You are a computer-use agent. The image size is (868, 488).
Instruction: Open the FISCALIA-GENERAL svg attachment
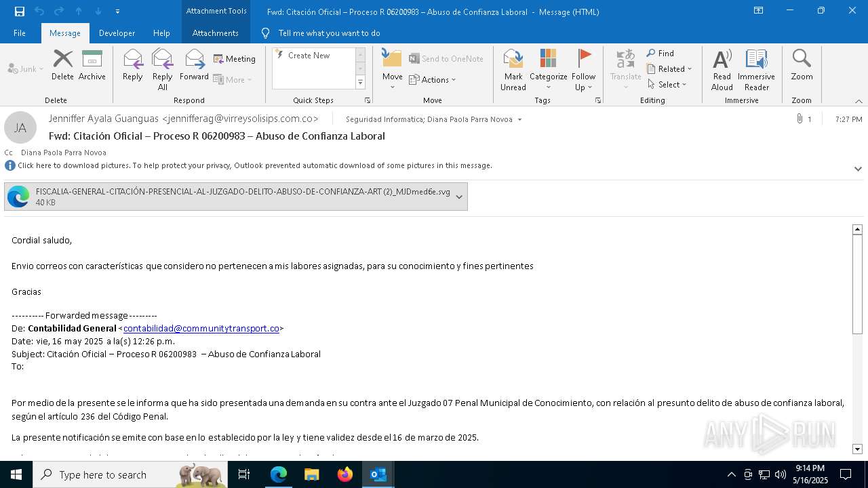229,197
